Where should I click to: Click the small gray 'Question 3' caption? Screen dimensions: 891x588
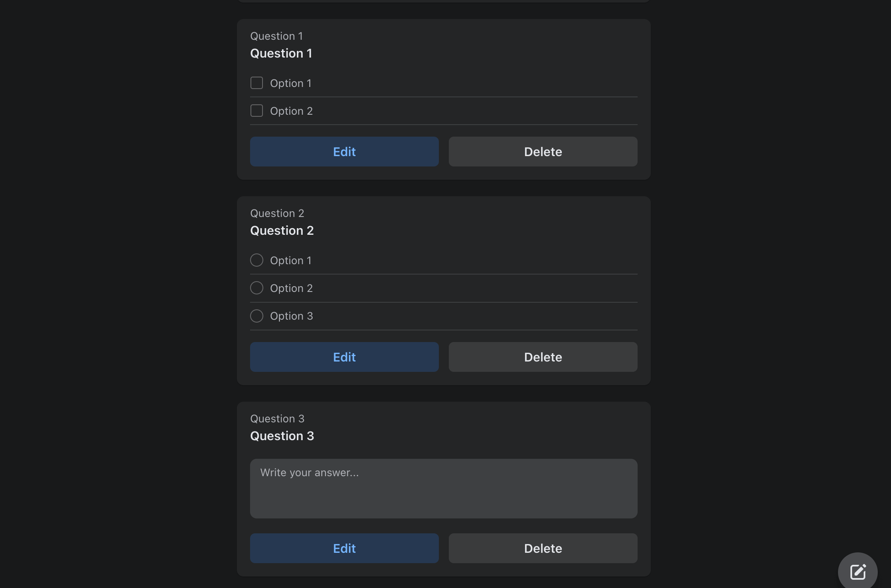click(277, 419)
